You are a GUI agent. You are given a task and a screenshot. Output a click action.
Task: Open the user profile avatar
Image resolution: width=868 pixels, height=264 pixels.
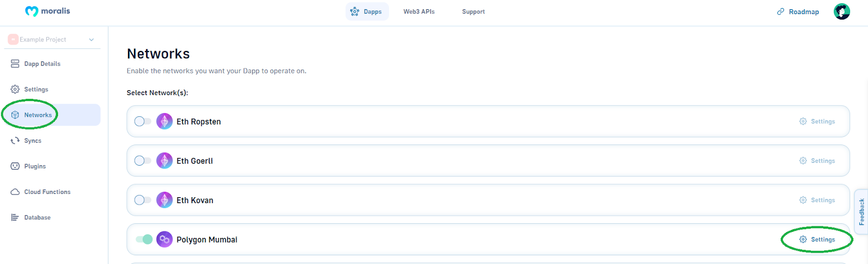pos(842,11)
